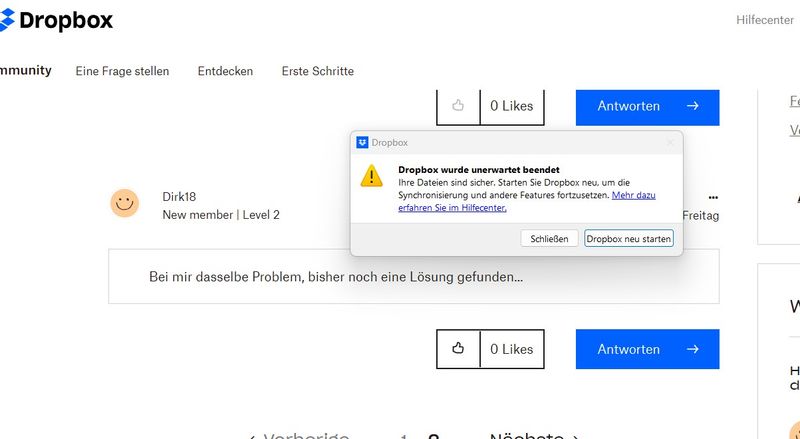Screen dimensions: 800x439
Task: Reply to Dirk18 with lower Antworten button
Action: pos(647,349)
